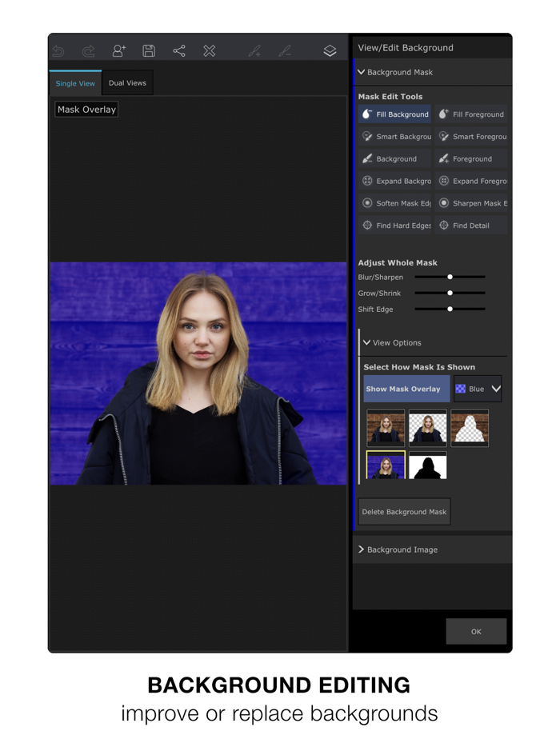Viewport: 560px width, 747px height.
Task: Open the Blue overlay color dropdown
Action: click(x=478, y=389)
